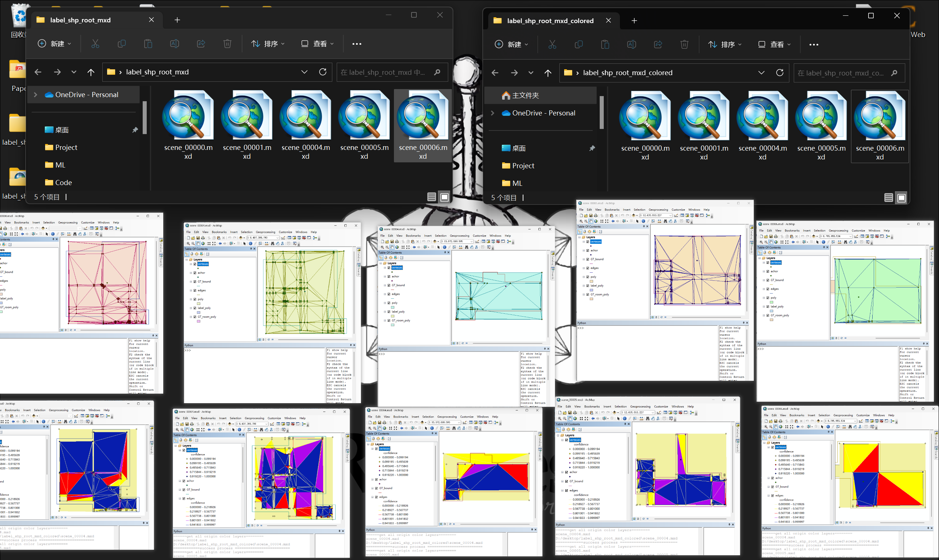939x560 pixels.
Task: Toggle edges layer in tan-map scene_00005 ArcMap
Action: pyautogui.click(x=588, y=268)
